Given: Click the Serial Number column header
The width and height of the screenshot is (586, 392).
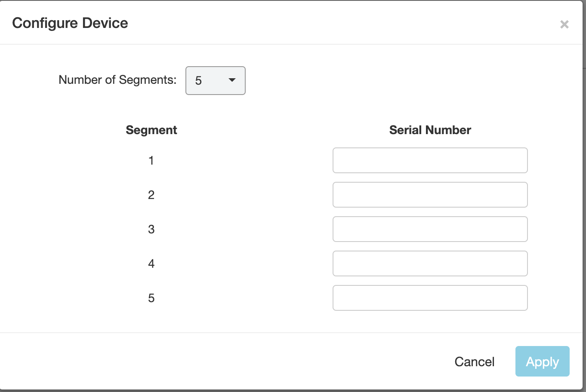Looking at the screenshot, I should (x=430, y=130).
